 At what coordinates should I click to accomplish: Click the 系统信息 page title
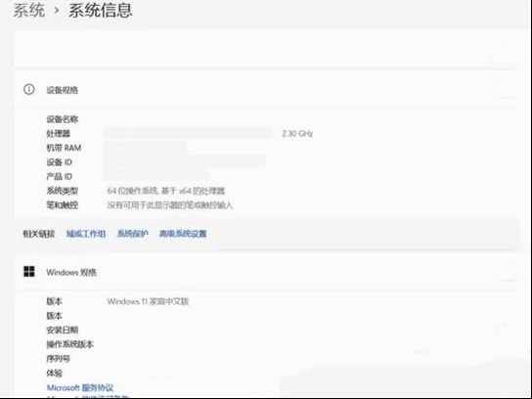coord(100,10)
